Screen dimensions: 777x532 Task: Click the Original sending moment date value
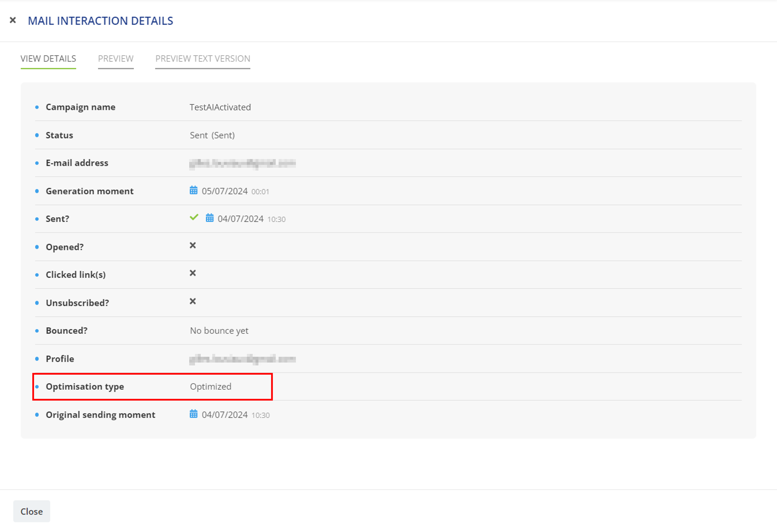tap(225, 415)
